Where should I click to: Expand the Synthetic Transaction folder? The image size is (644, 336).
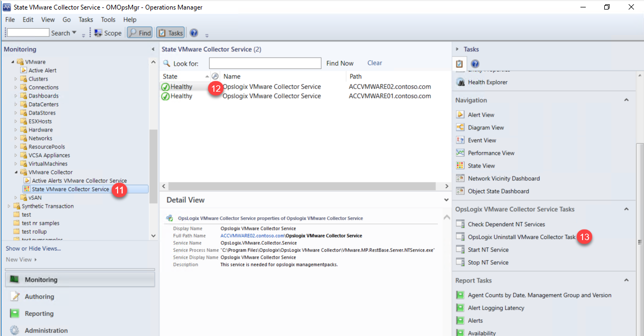(x=9, y=206)
